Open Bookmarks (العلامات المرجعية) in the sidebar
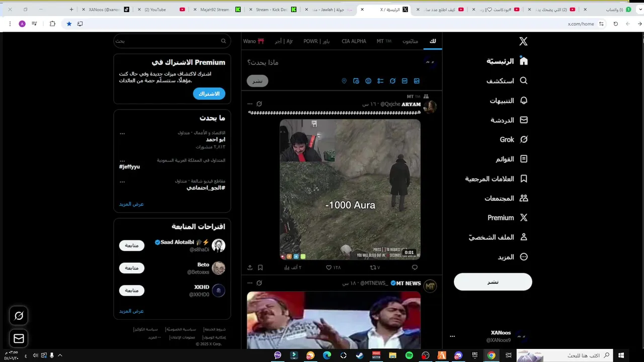This screenshot has height=362, width=644. (x=496, y=179)
